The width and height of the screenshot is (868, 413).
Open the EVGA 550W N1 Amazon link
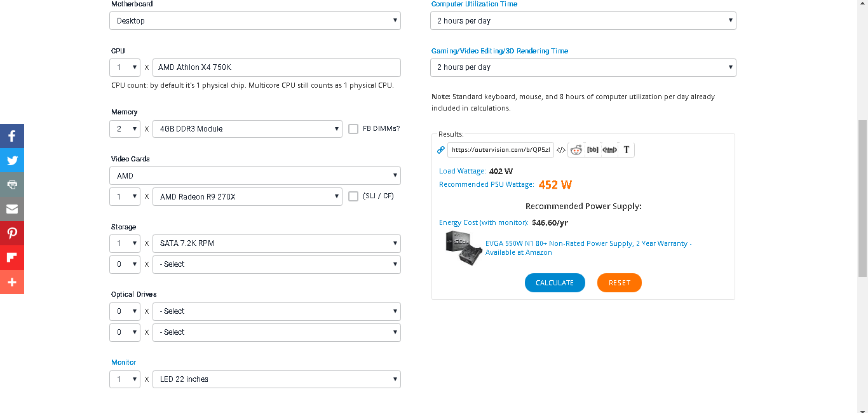click(x=588, y=248)
